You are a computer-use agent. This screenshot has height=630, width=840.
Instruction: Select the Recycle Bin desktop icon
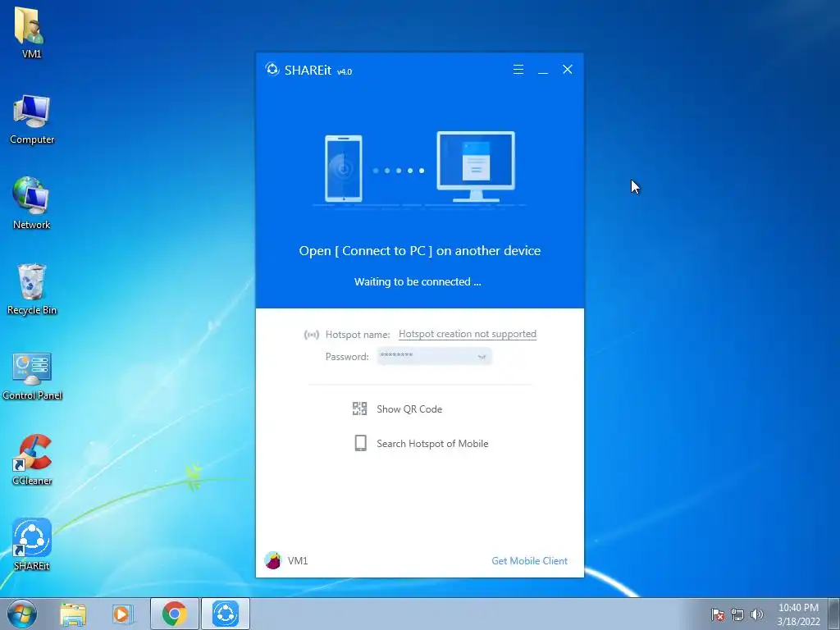coord(32,290)
